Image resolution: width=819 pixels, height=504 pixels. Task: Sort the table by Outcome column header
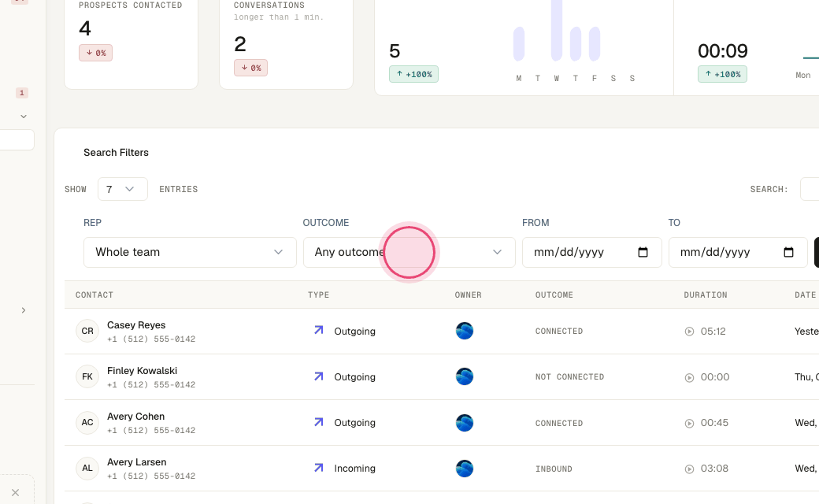click(554, 295)
